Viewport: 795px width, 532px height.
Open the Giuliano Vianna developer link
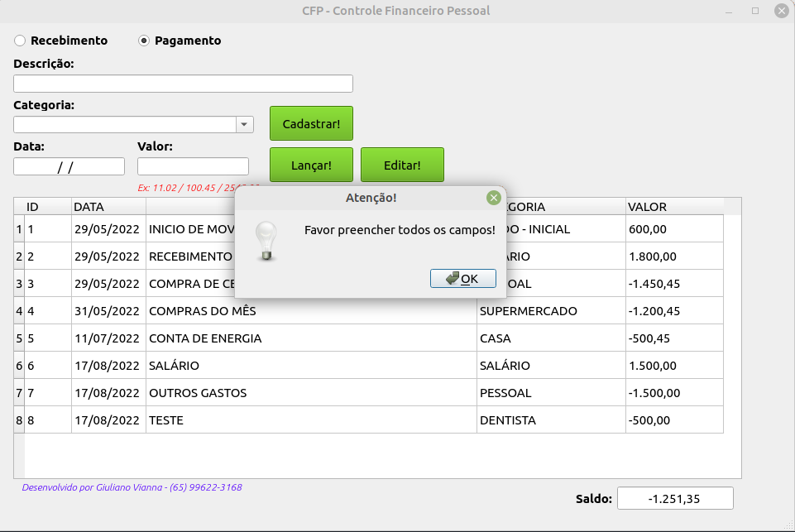(132, 487)
